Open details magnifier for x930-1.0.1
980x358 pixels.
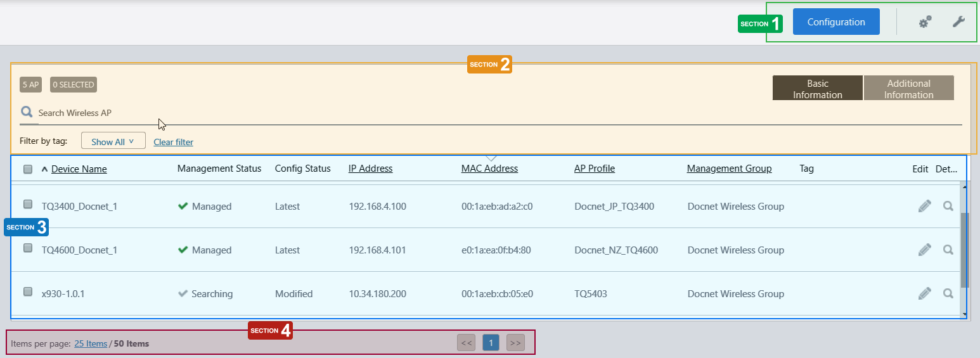pyautogui.click(x=948, y=293)
